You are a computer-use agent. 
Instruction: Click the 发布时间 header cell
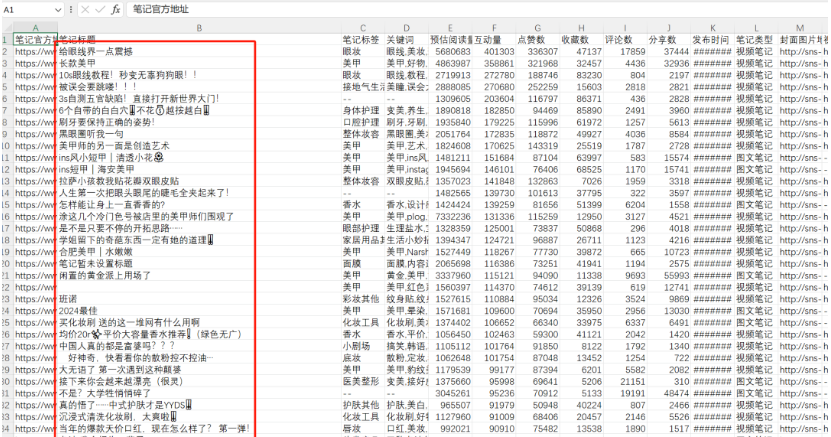[712, 40]
